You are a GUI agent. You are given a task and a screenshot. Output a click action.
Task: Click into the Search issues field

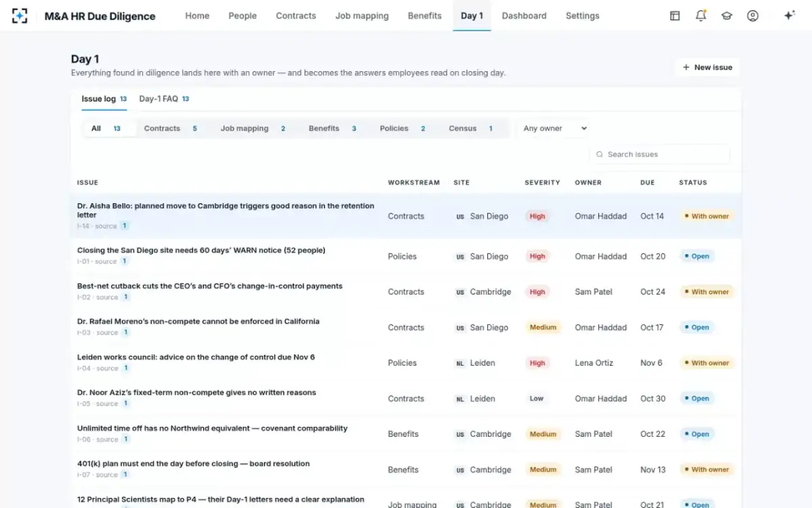(x=660, y=154)
